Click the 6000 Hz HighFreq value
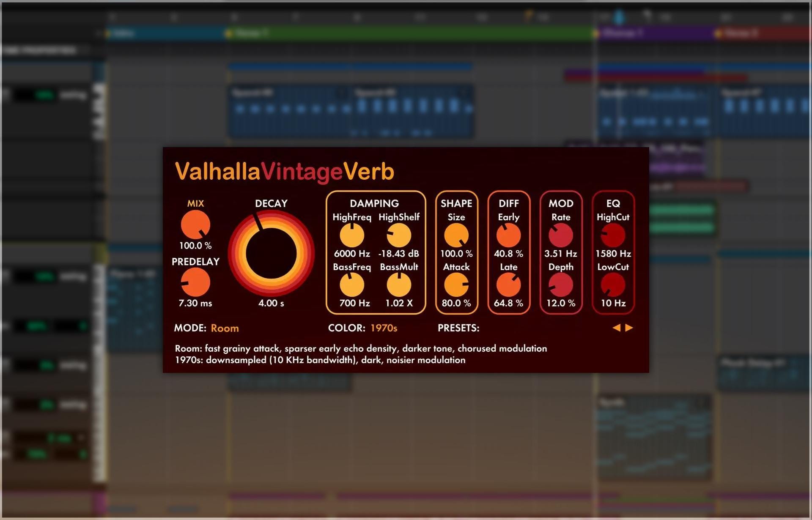The width and height of the screenshot is (812, 520). click(352, 254)
